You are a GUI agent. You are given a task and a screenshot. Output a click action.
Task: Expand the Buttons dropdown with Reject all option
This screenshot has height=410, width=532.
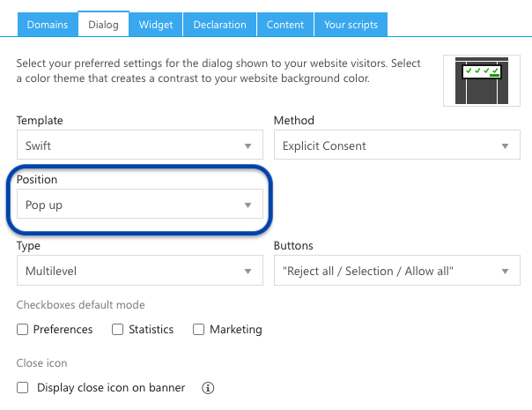point(397,270)
